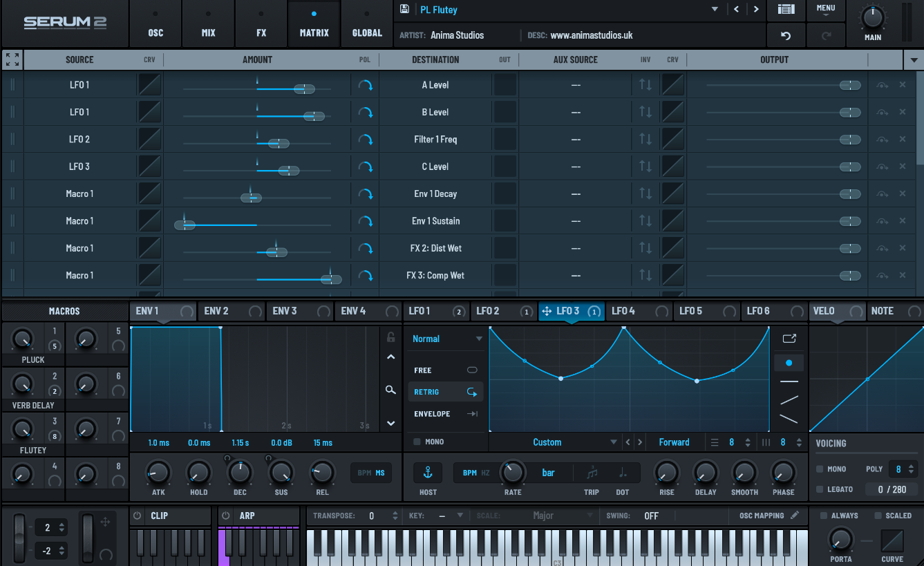This screenshot has height=566, width=924.
Task: Enable triplet rate TRIP icon
Action: click(592, 473)
